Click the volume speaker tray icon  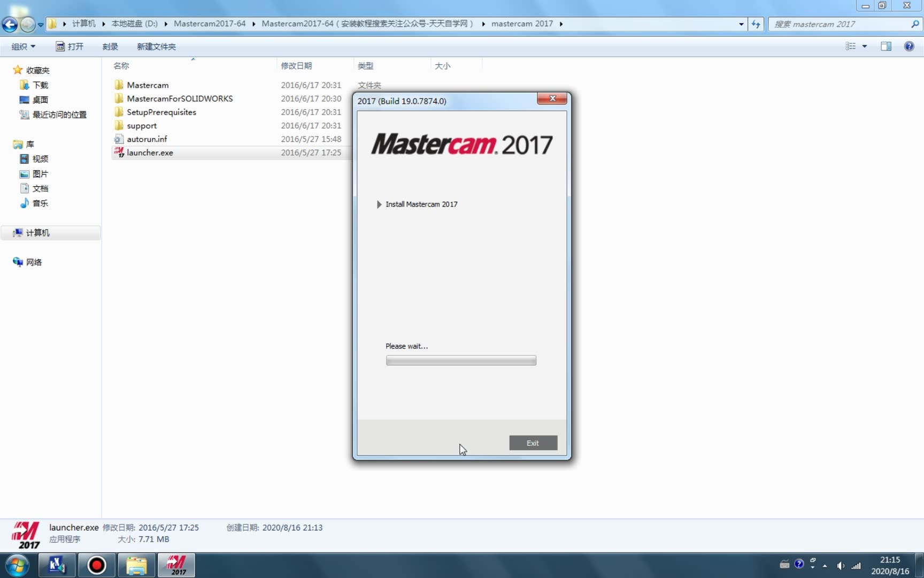tap(841, 566)
